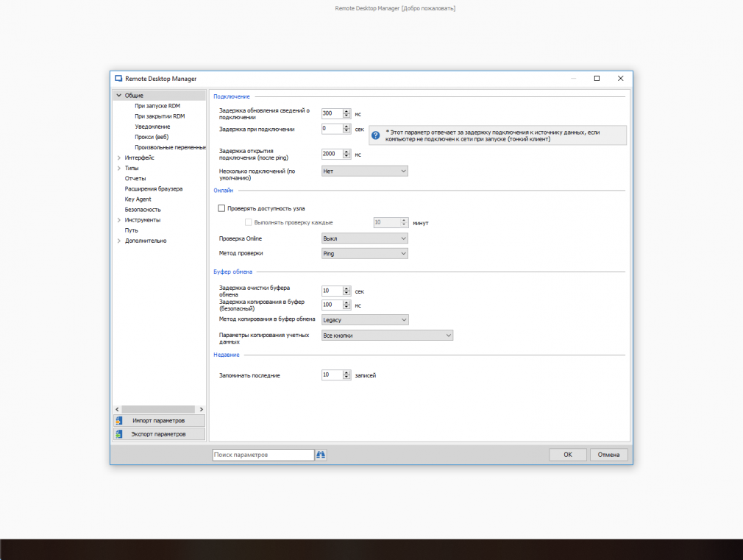Image resolution: width=743 pixels, height=560 pixels.
Task: Click the Импорт параметров button
Action: 159,421
